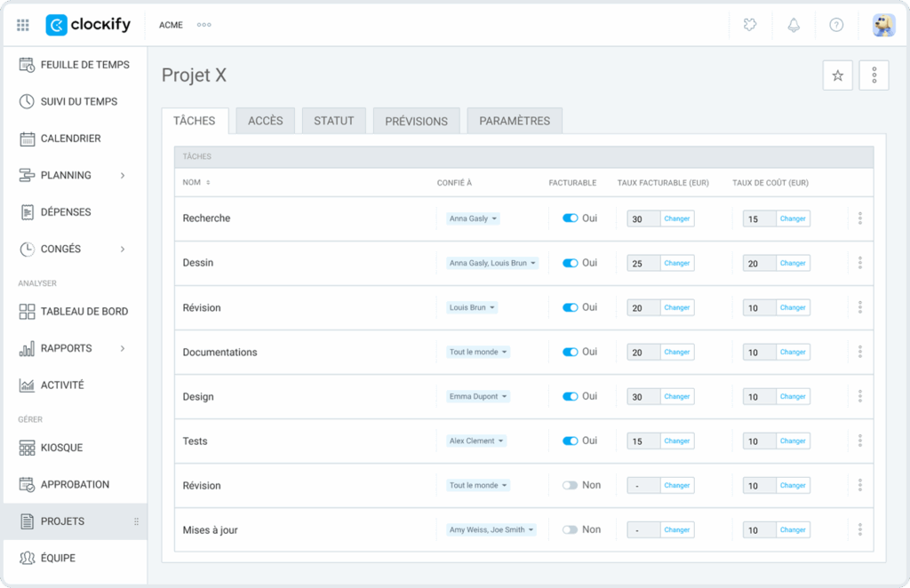Open the Paramètres tab
Screen dimensions: 910x588
click(x=515, y=121)
